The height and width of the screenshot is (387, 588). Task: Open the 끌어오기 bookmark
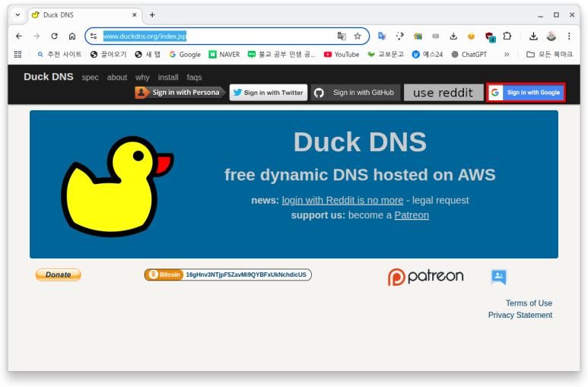click(x=108, y=55)
